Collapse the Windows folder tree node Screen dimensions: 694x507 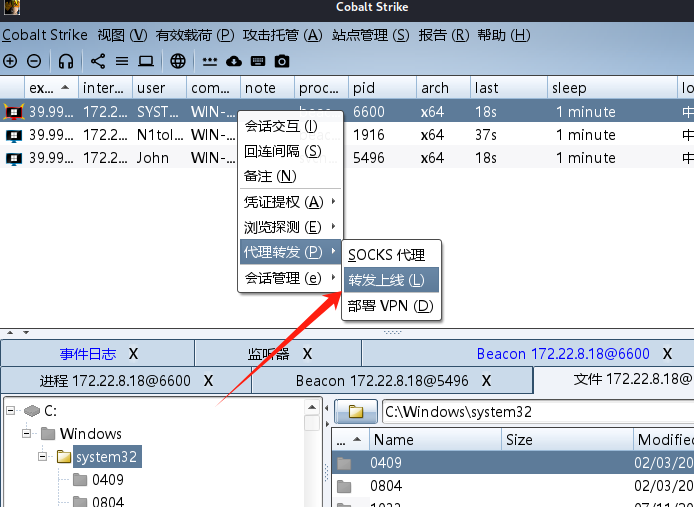pyautogui.click(x=27, y=434)
